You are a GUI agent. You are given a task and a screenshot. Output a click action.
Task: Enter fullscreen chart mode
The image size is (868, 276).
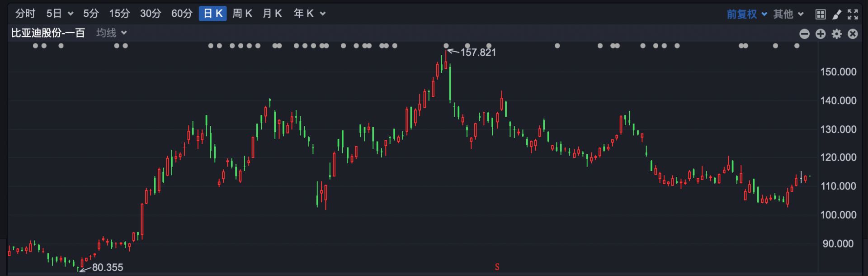click(853, 14)
